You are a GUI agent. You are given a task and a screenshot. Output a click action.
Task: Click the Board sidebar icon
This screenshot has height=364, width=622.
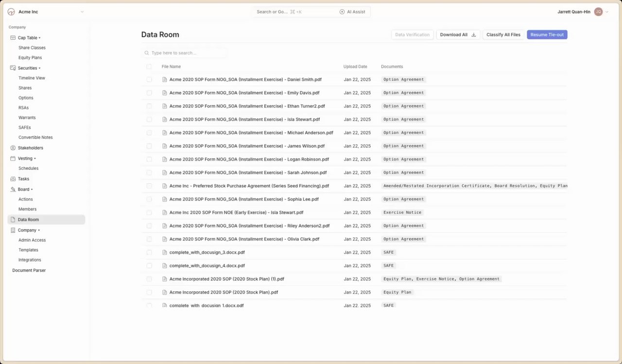13,189
